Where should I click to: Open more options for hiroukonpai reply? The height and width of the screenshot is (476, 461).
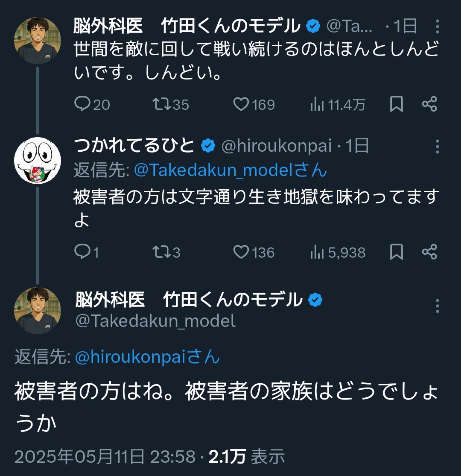437,146
